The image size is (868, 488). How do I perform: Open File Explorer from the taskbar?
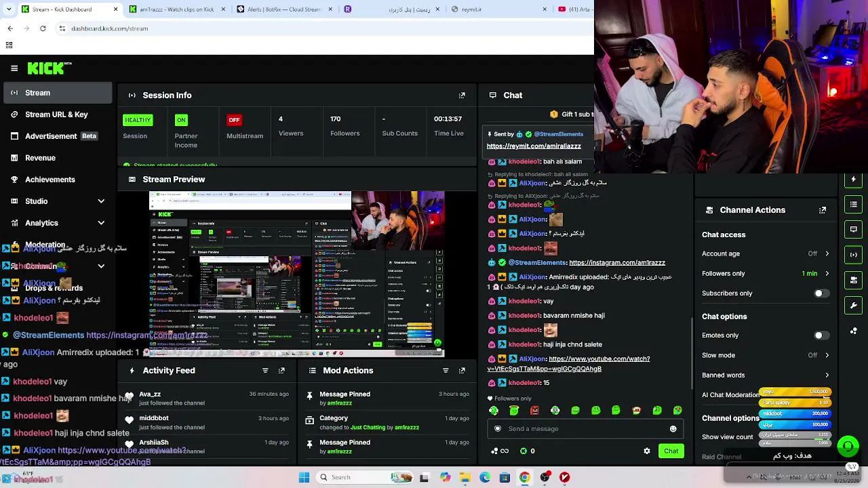pyautogui.click(x=465, y=477)
